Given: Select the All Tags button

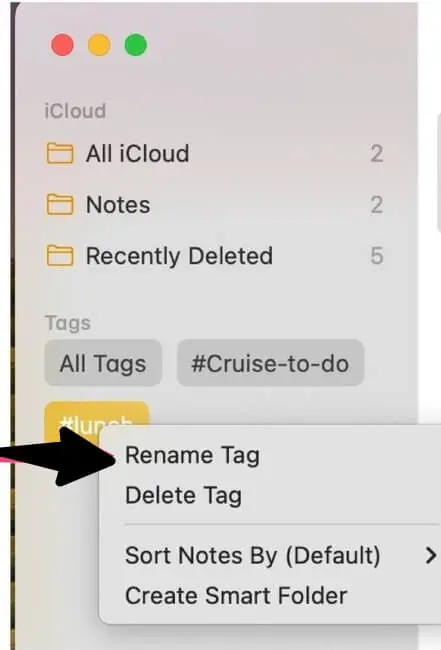Looking at the screenshot, I should click(103, 363).
